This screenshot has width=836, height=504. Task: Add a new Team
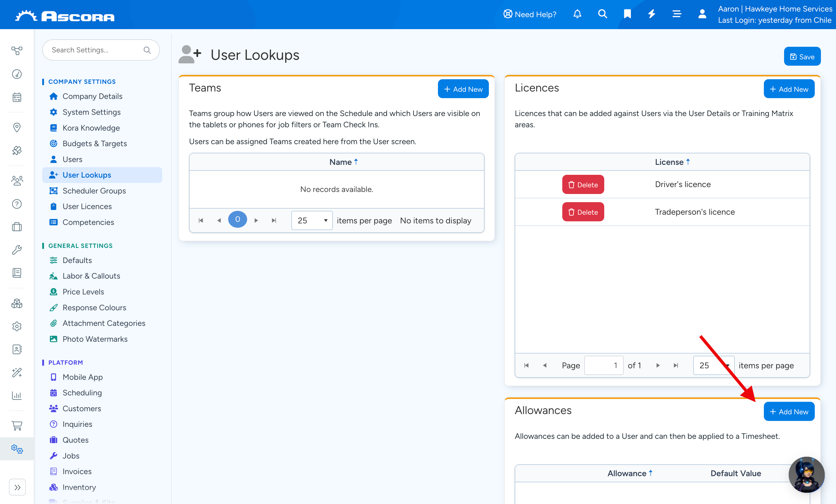[x=463, y=89]
